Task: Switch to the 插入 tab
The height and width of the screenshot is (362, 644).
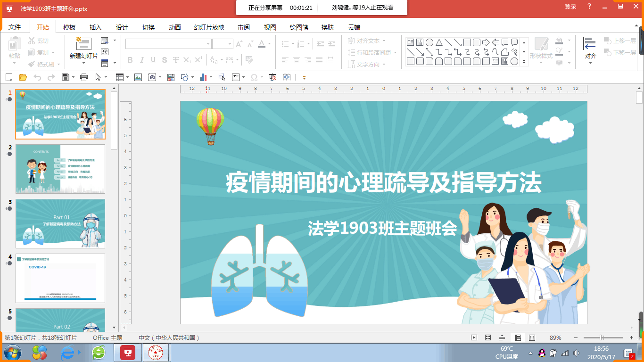Action: pos(96,27)
